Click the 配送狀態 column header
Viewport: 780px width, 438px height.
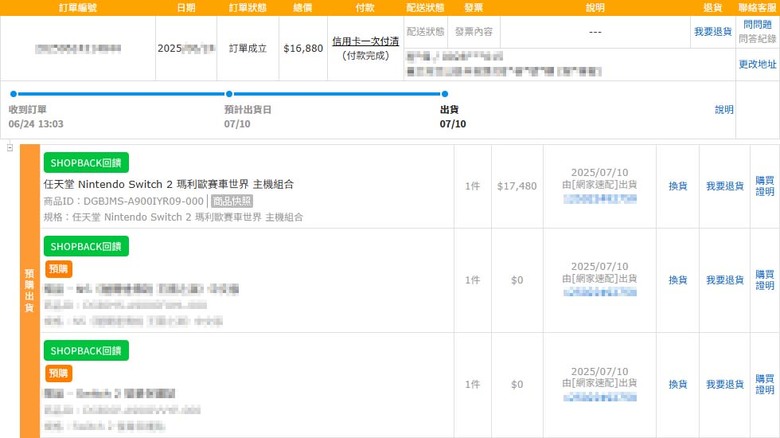click(425, 7)
